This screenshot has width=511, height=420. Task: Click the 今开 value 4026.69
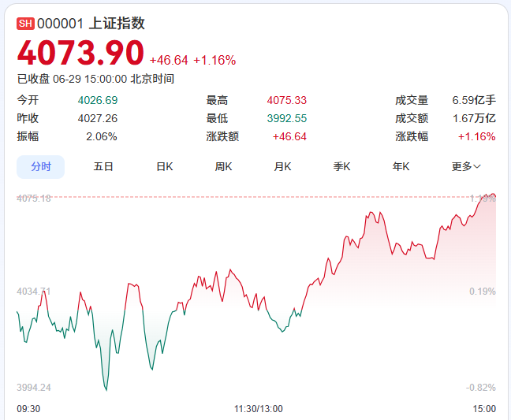tap(98, 100)
